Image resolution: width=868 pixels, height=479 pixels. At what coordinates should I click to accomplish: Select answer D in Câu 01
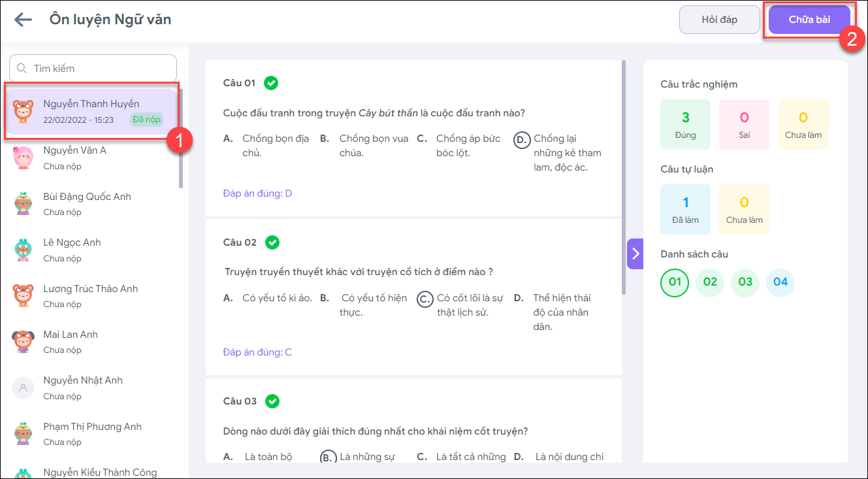click(x=521, y=140)
